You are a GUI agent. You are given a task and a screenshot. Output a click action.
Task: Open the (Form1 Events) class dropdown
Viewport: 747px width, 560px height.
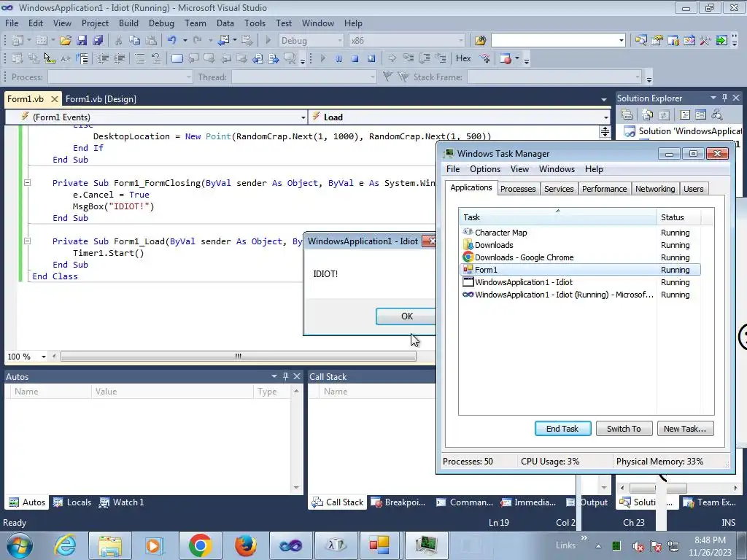(303, 117)
